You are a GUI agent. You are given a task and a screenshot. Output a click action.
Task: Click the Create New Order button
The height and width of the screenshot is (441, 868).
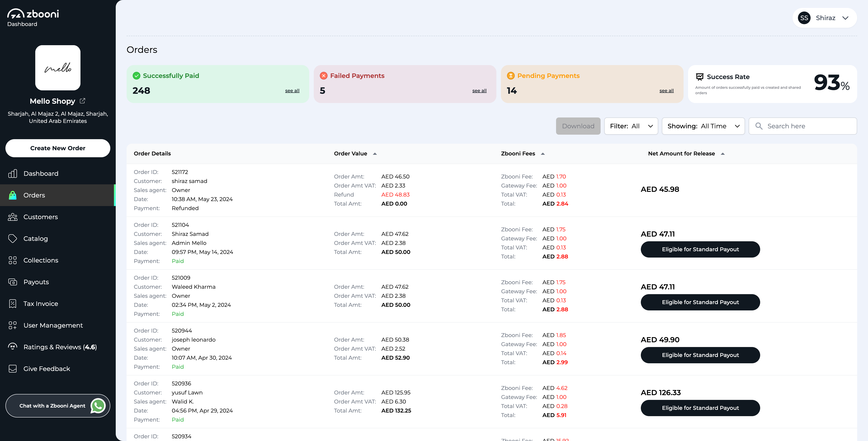58,148
